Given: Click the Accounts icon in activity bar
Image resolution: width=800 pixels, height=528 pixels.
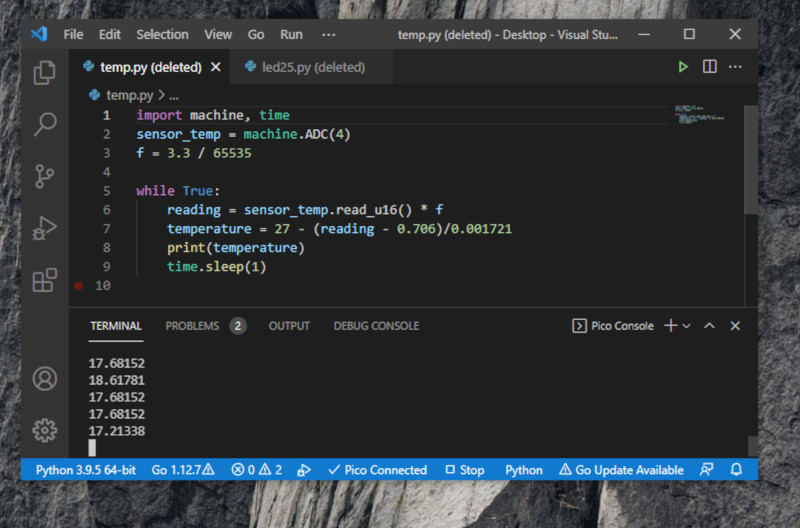Looking at the screenshot, I should (x=44, y=379).
